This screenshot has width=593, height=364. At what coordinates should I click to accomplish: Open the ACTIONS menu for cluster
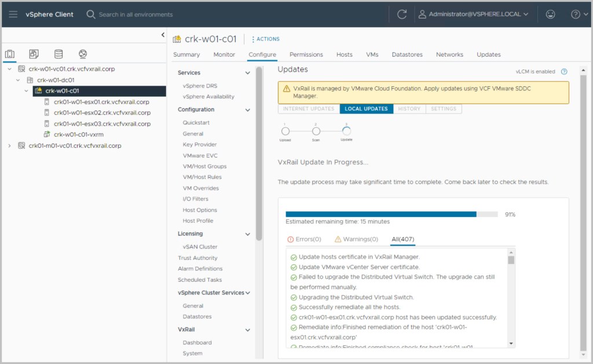[x=266, y=39]
